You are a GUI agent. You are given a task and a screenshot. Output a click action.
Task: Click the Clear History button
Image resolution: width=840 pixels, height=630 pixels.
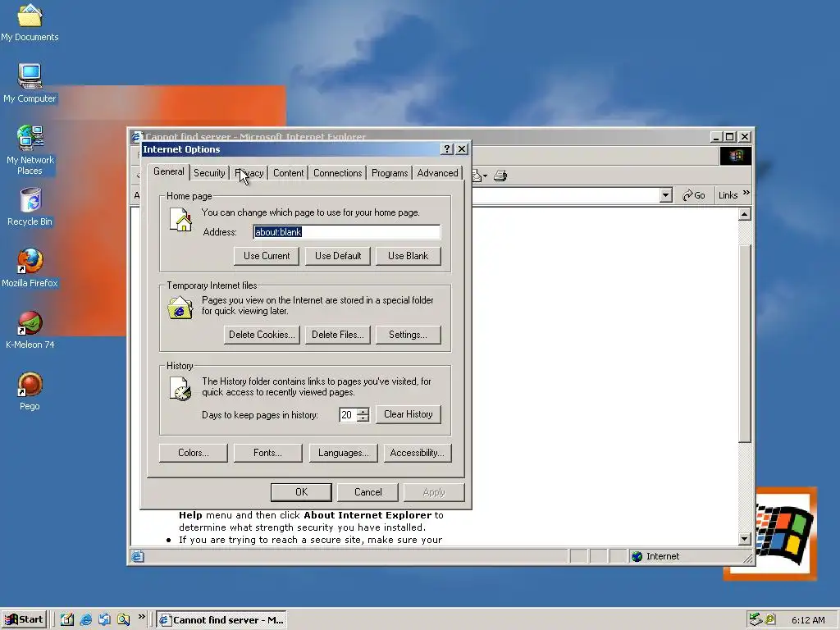coord(409,414)
